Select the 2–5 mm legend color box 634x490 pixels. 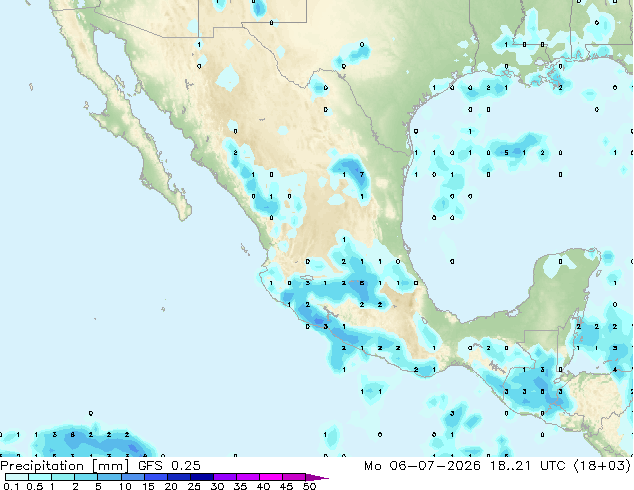(x=86, y=477)
